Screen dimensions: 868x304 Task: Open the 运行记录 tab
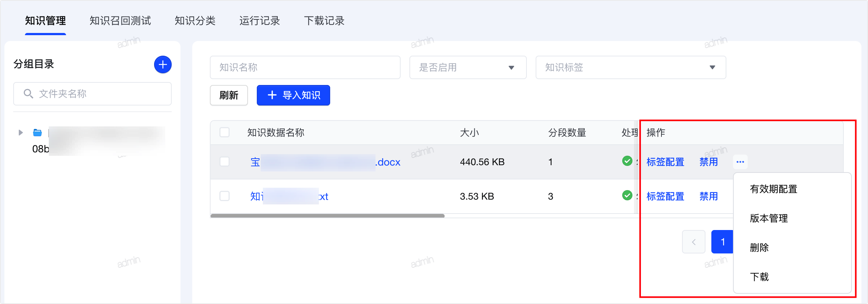(259, 21)
